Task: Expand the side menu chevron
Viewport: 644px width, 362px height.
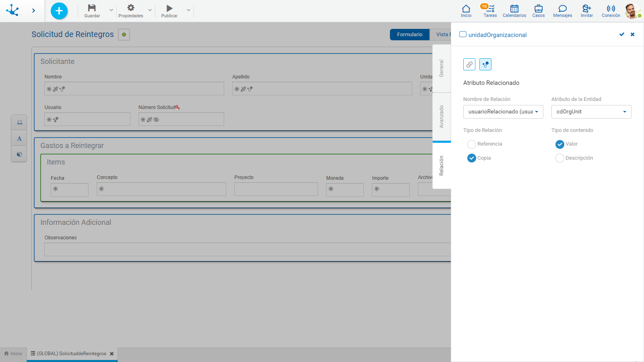Action: pyautogui.click(x=33, y=11)
